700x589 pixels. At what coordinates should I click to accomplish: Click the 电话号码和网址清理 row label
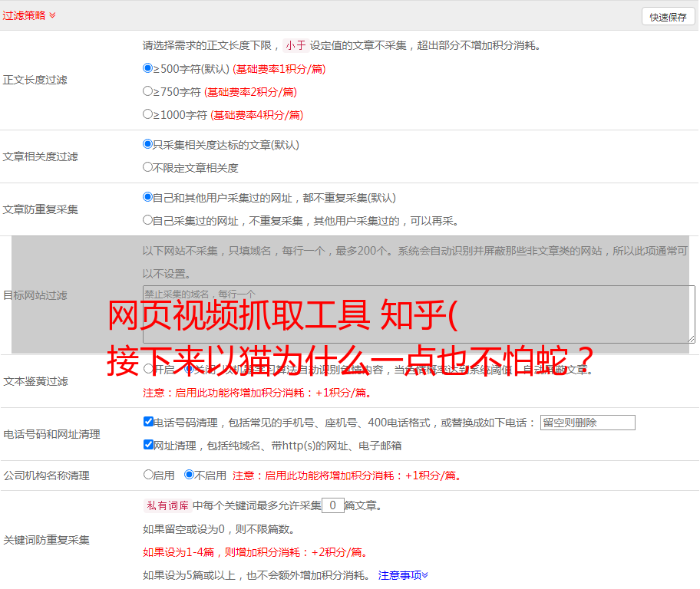[51, 434]
